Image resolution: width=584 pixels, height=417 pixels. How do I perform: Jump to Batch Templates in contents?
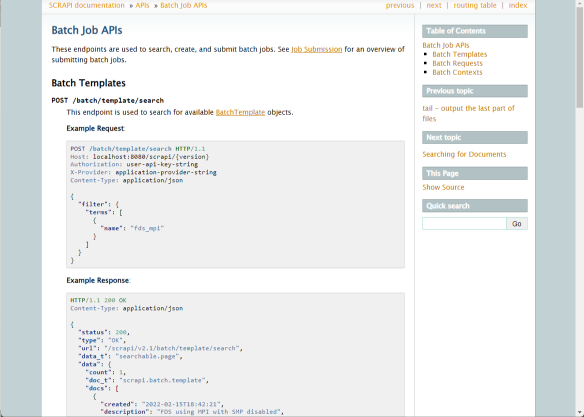tap(460, 54)
